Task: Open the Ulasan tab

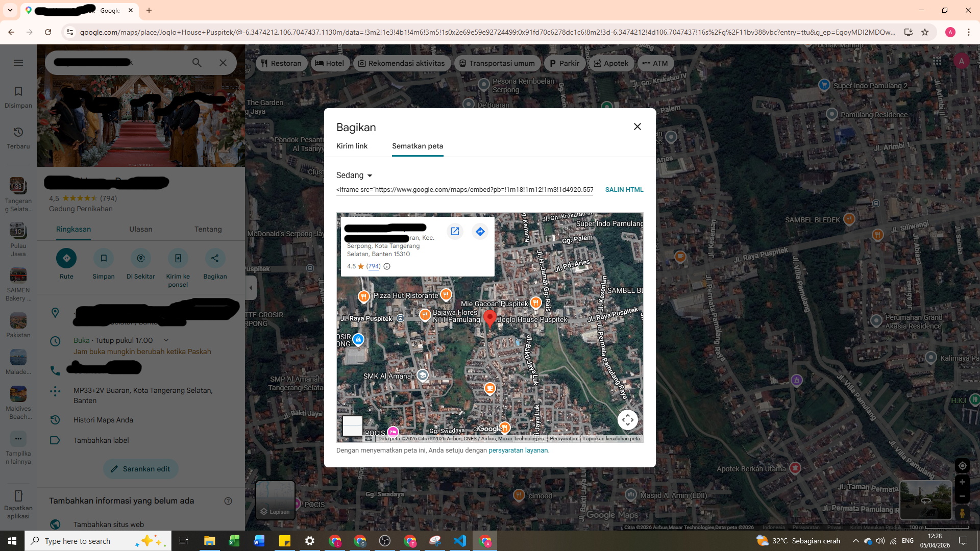Action: (140, 229)
